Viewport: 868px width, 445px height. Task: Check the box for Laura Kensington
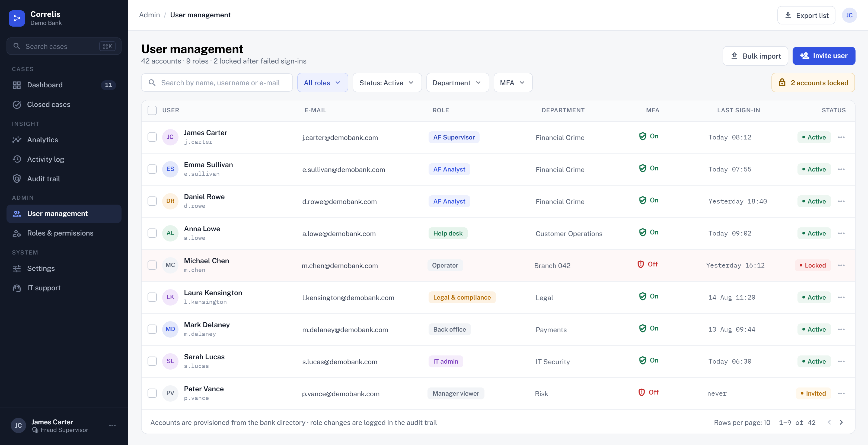152,297
